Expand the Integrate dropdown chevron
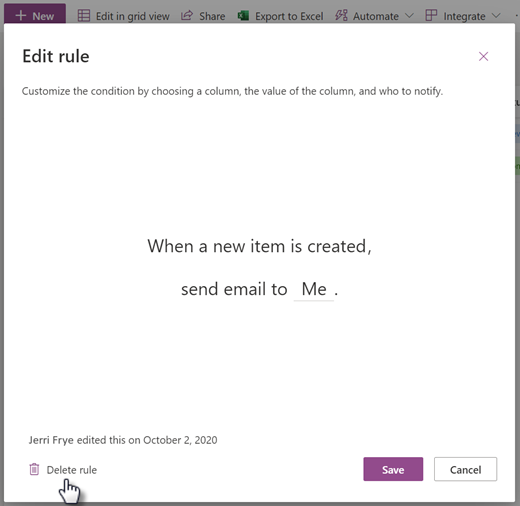This screenshot has height=506, width=520. (x=496, y=16)
